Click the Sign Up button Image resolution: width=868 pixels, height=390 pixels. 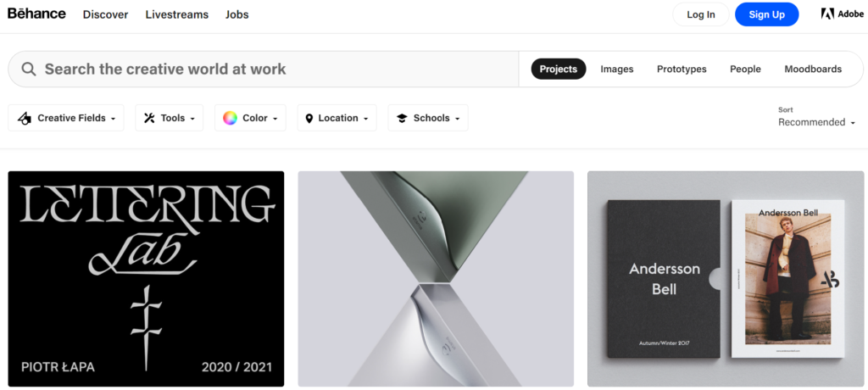pyautogui.click(x=766, y=14)
